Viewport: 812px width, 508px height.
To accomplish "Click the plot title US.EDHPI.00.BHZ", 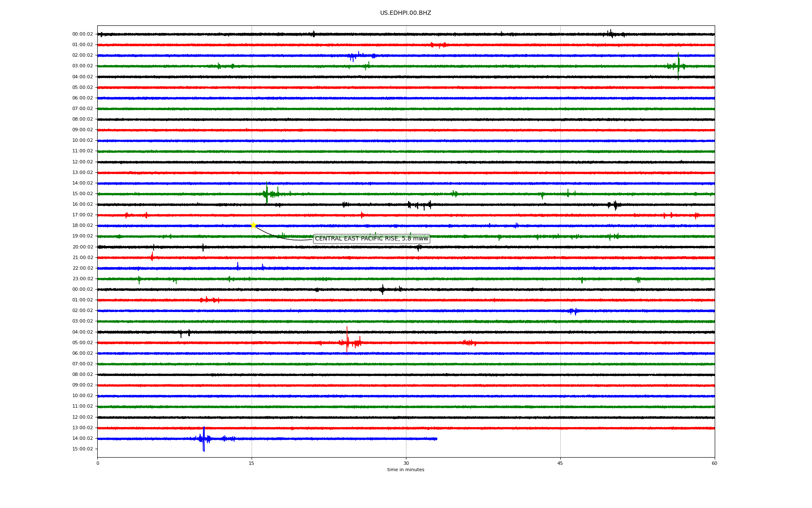I will click(406, 13).
